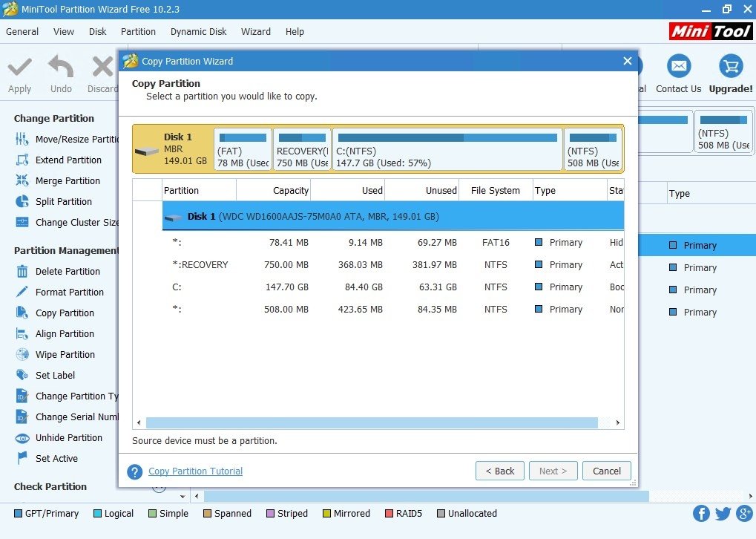Click RAID5 legend color swatch
Image resolution: width=756 pixels, height=539 pixels.
pyautogui.click(x=389, y=514)
